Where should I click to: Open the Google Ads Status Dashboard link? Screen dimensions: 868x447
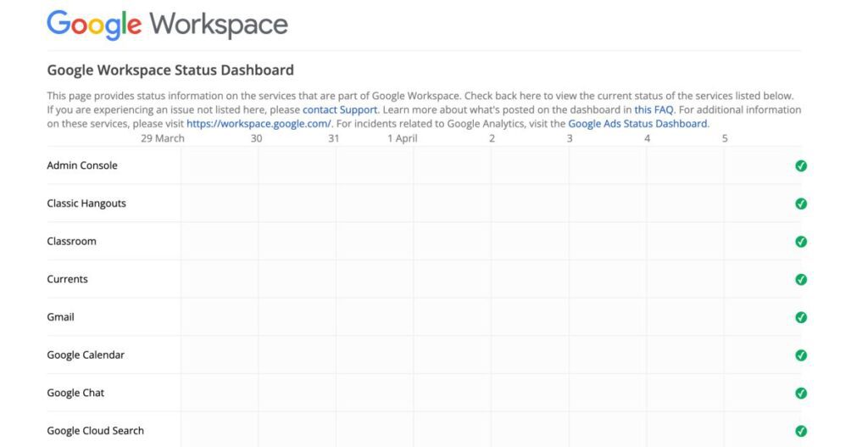[x=637, y=123]
